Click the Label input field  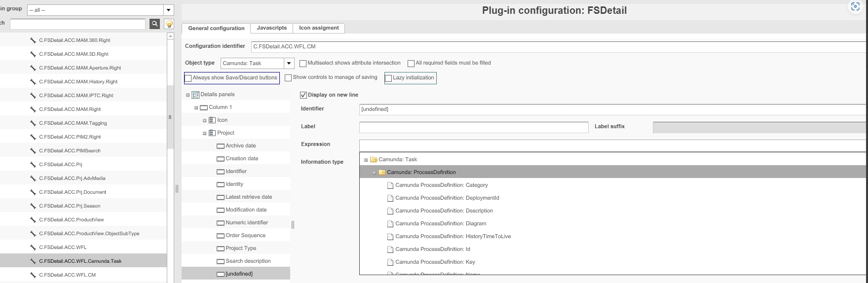(473, 127)
